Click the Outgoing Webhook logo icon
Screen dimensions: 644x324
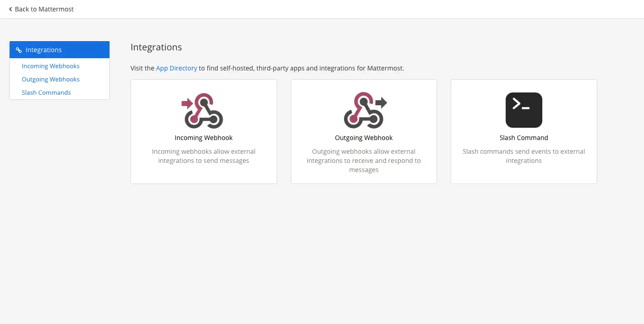click(364, 110)
